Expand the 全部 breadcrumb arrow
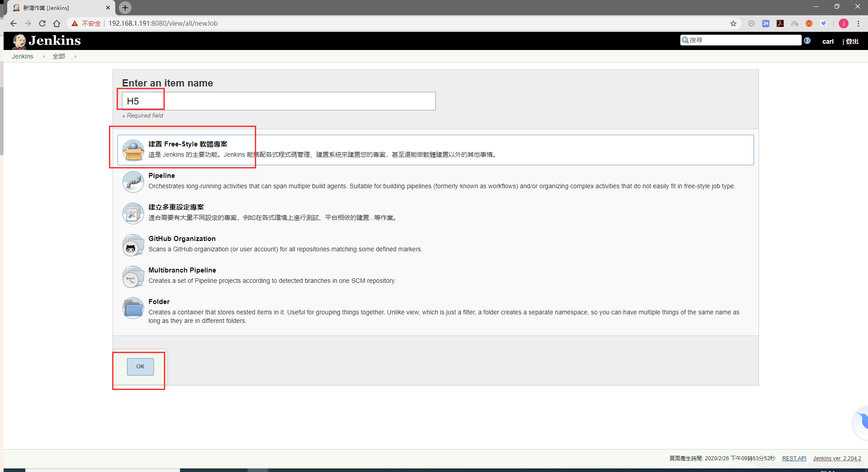 point(75,56)
